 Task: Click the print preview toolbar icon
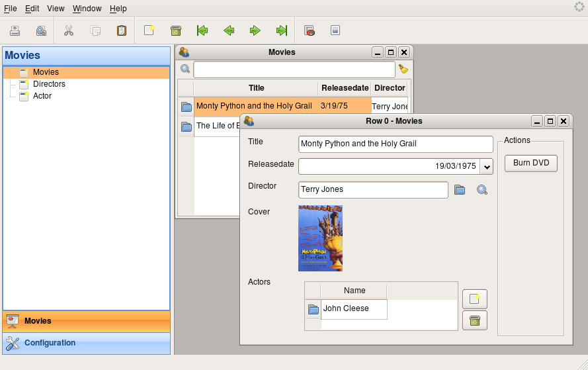point(41,30)
